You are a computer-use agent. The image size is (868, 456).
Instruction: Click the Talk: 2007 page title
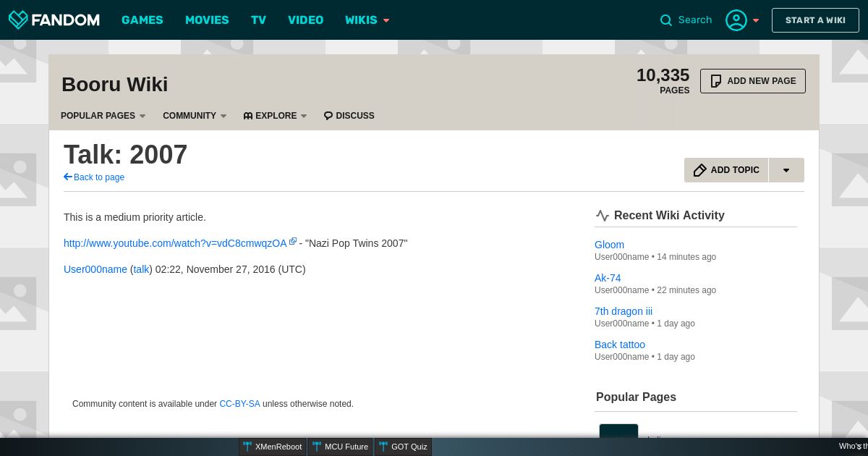(x=126, y=154)
